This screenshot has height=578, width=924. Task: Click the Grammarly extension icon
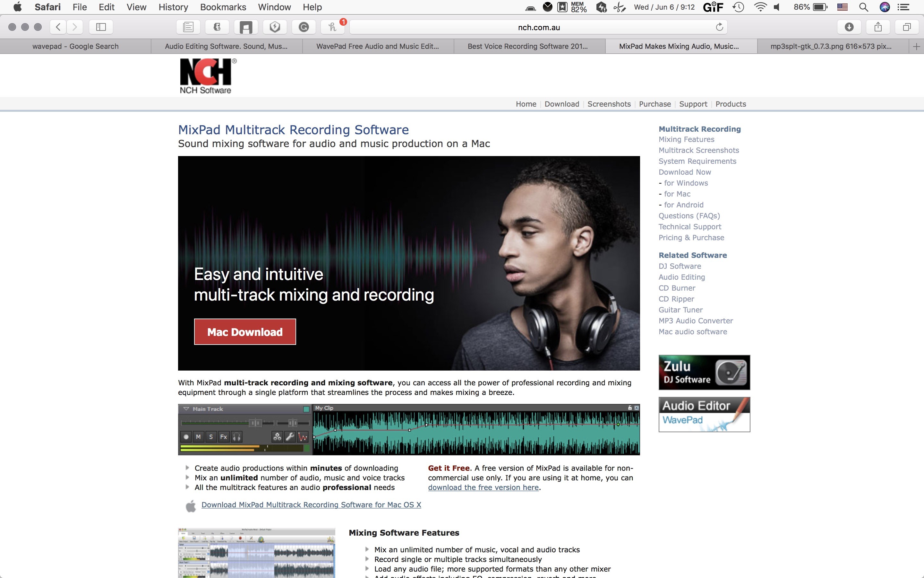304,27
